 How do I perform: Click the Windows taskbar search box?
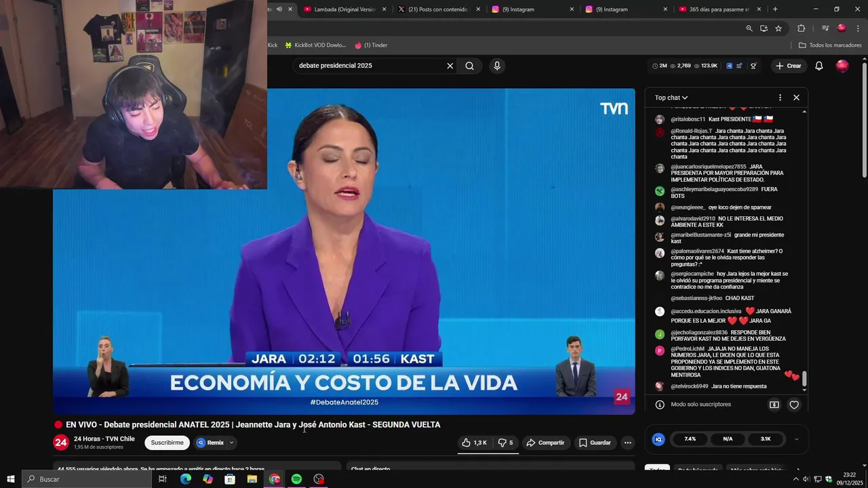[86, 479]
